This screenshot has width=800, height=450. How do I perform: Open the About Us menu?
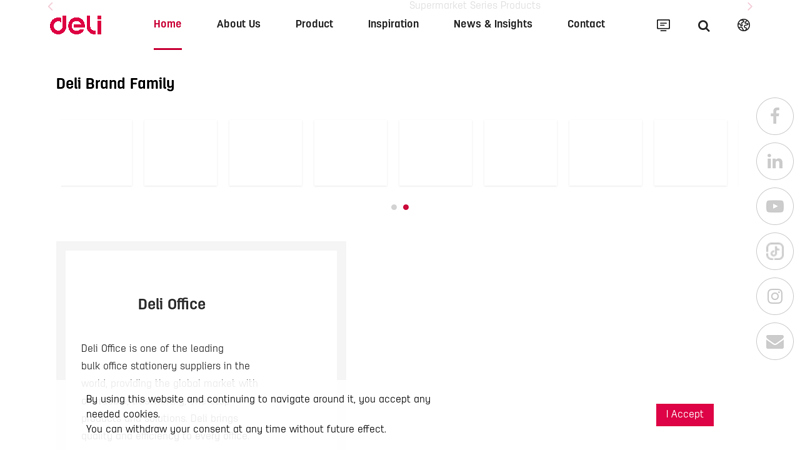point(238,24)
